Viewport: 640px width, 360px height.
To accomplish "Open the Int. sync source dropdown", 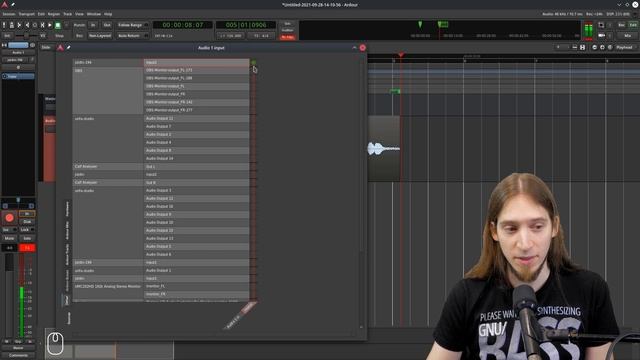I will point(7,36).
